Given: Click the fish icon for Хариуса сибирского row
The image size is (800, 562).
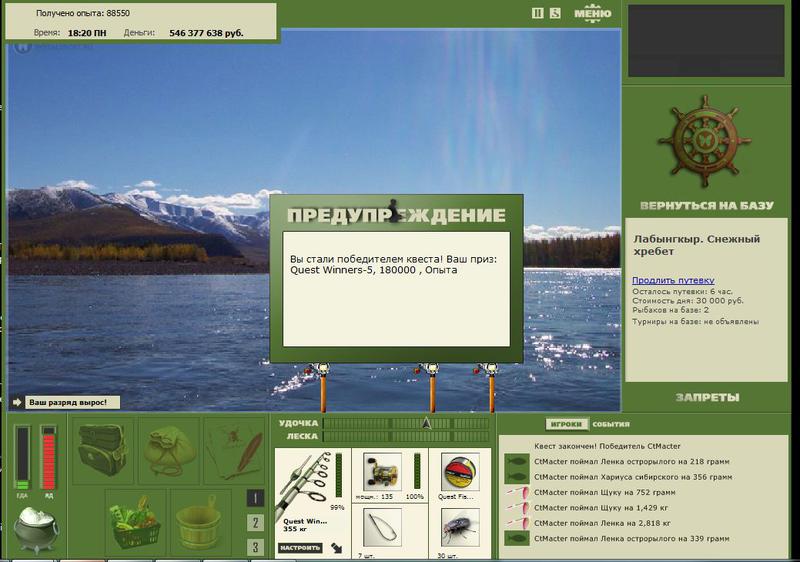Looking at the screenshot, I should [x=516, y=477].
